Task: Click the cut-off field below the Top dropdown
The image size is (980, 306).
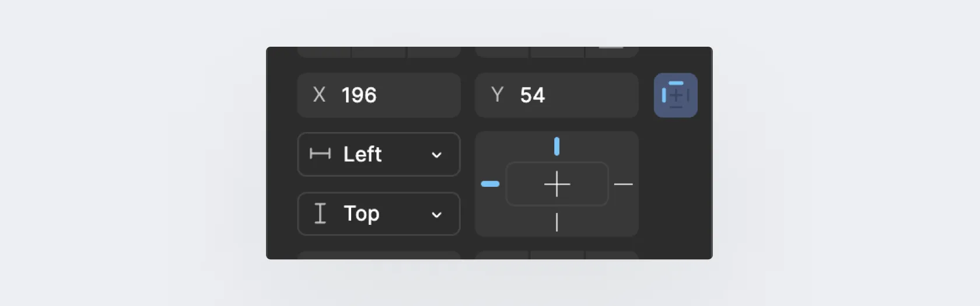Action: (379, 255)
